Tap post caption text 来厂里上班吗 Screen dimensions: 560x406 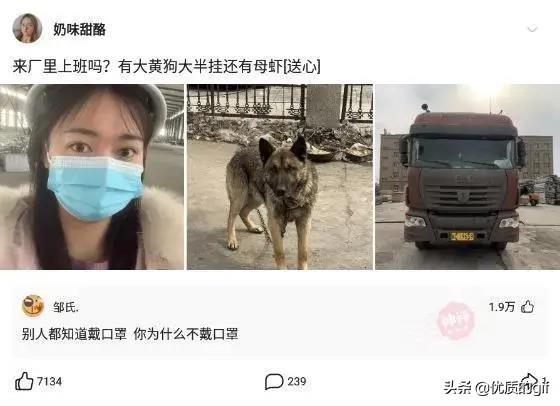(61, 67)
